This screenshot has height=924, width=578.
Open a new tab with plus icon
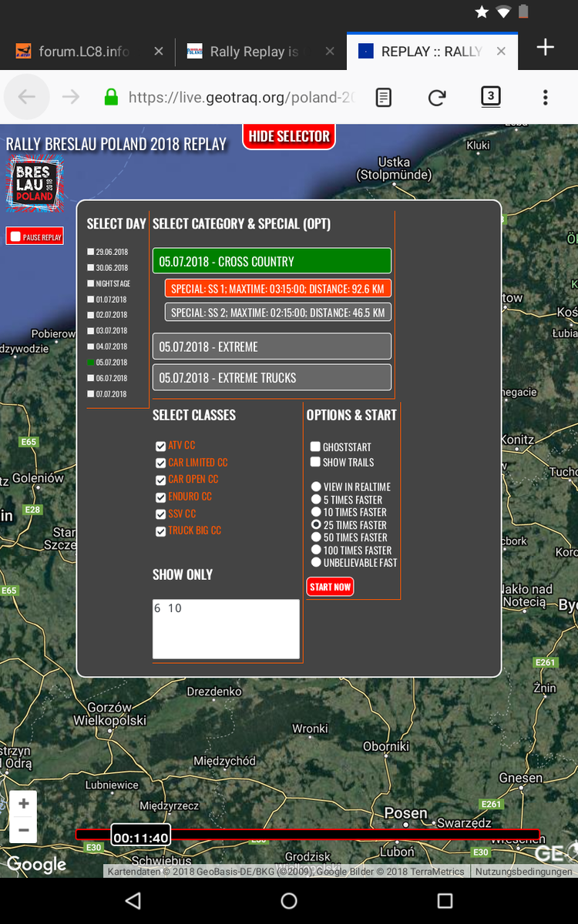(545, 48)
